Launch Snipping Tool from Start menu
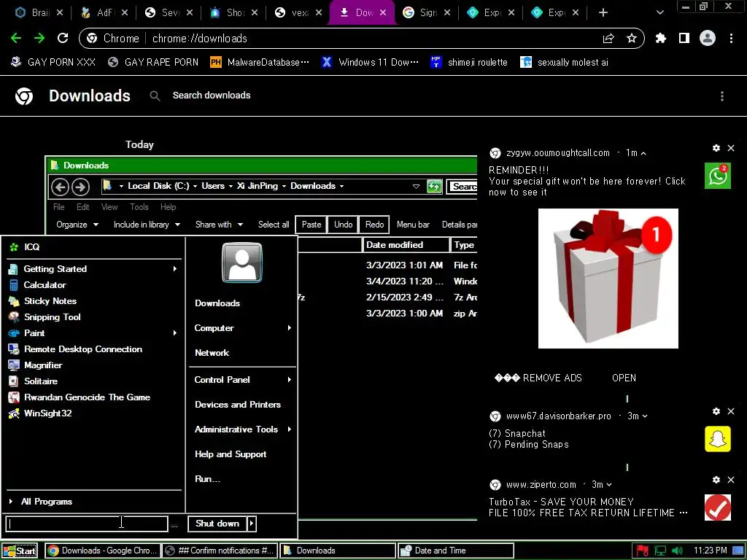This screenshot has height=560, width=747. (x=53, y=317)
